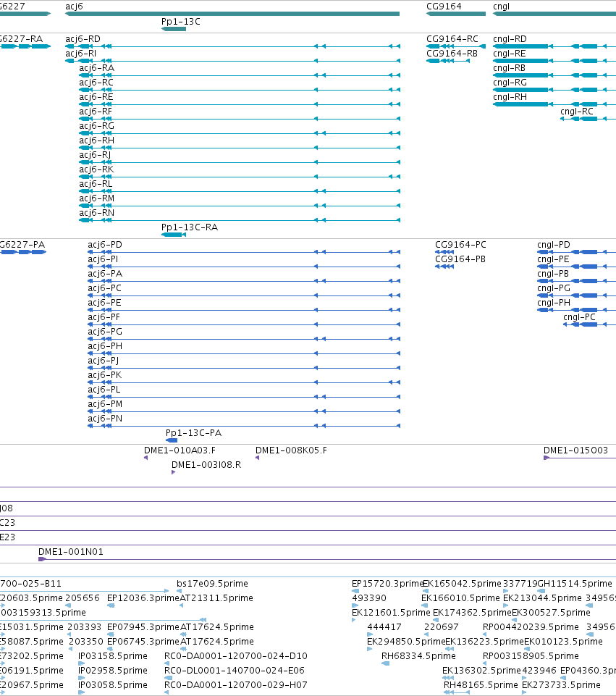Select acj6-RK transcript label
Image resolution: width=616 pixels, height=696 pixels.
(x=96, y=169)
